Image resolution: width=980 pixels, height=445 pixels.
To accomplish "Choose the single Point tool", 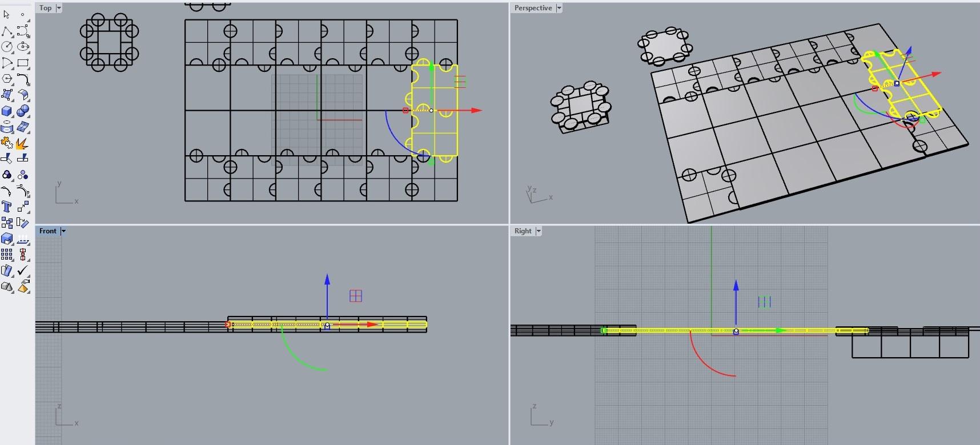I will (x=23, y=14).
